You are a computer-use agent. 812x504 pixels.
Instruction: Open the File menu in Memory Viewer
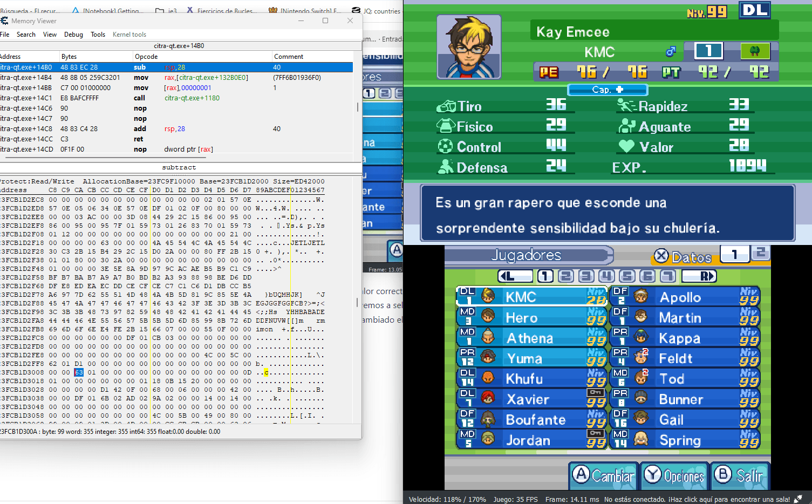[4, 35]
